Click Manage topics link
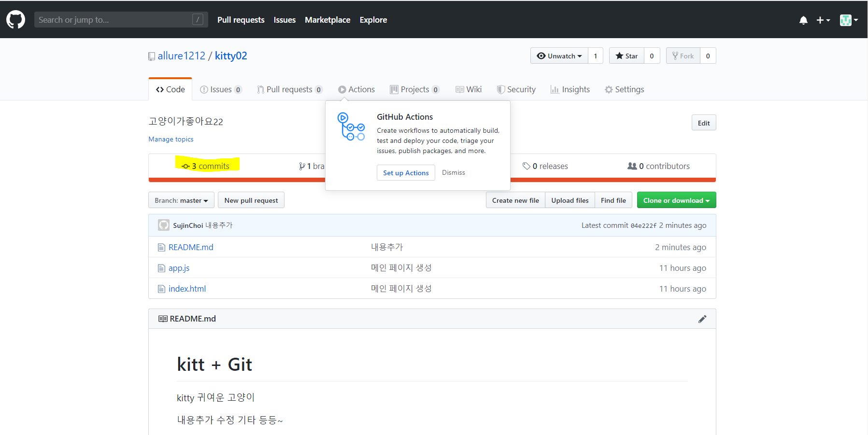The width and height of the screenshot is (868, 435). pyautogui.click(x=171, y=139)
